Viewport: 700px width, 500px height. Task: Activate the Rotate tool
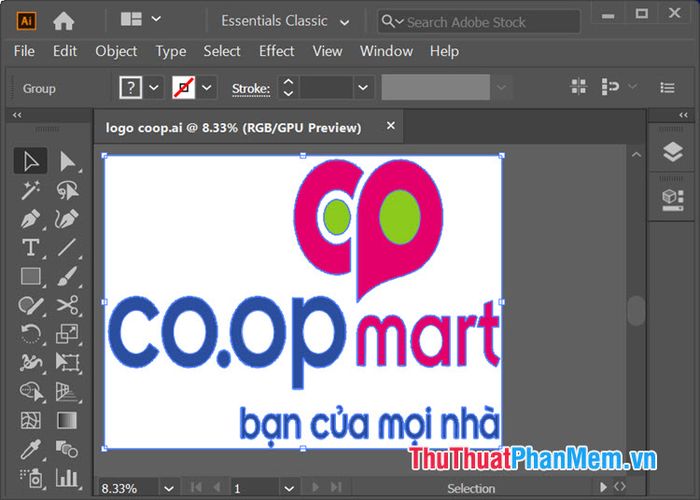pos(30,334)
